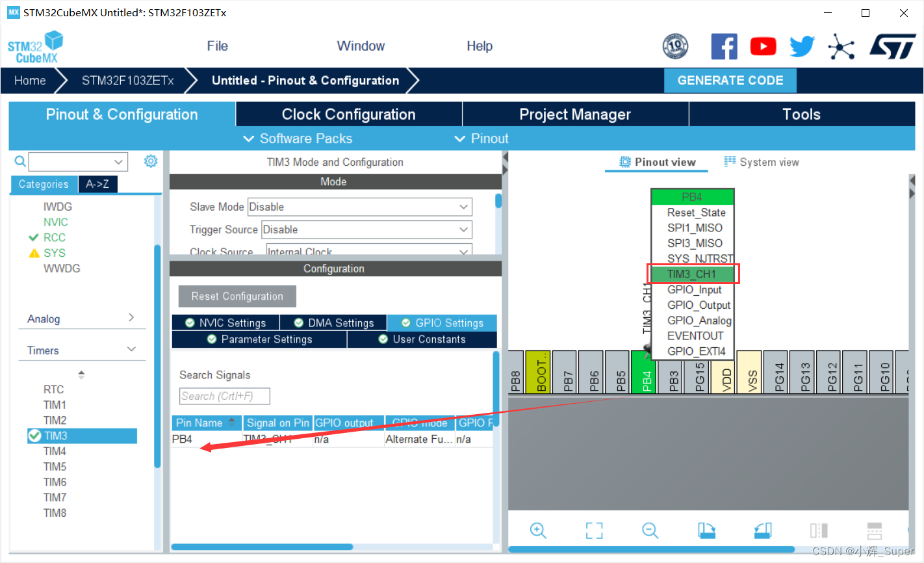The image size is (924, 563).
Task: Click the STM32CubeMX cube logo
Action: coord(36,47)
